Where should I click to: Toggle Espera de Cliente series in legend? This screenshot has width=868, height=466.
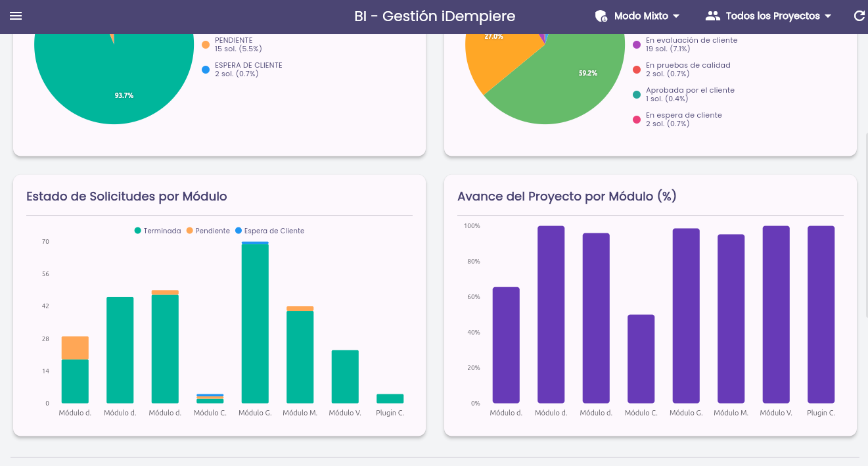tap(270, 231)
